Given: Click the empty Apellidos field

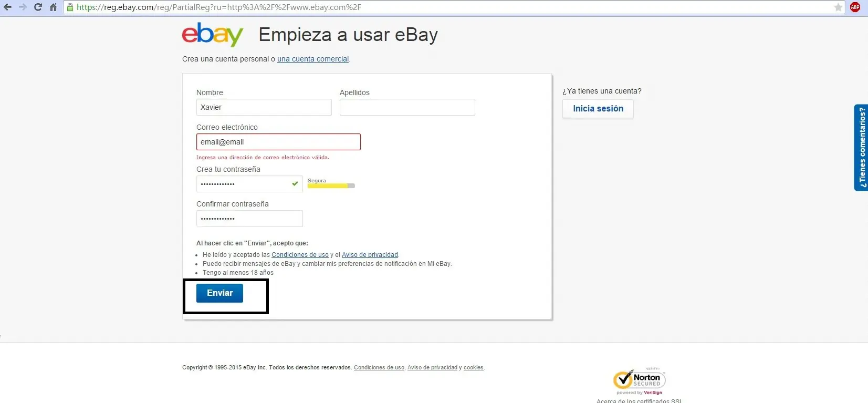Looking at the screenshot, I should pyautogui.click(x=407, y=107).
